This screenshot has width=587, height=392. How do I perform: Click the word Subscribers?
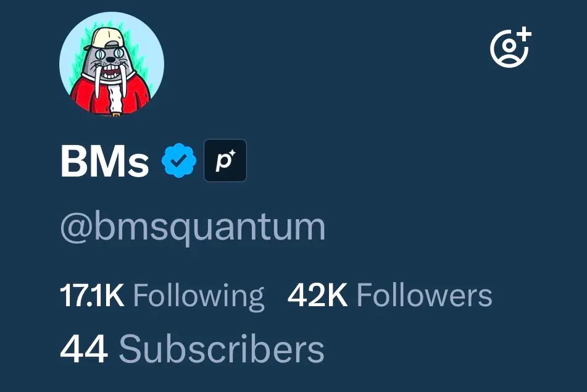click(x=222, y=349)
